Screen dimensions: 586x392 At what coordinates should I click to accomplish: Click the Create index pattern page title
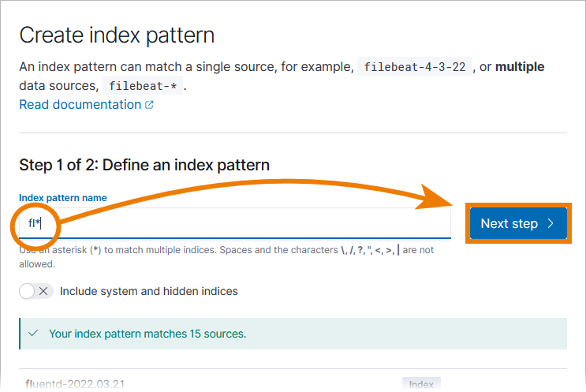[x=117, y=35]
